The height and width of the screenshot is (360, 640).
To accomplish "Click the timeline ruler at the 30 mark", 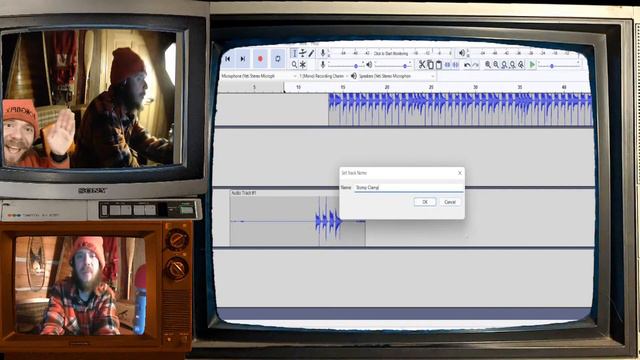I will (475, 87).
